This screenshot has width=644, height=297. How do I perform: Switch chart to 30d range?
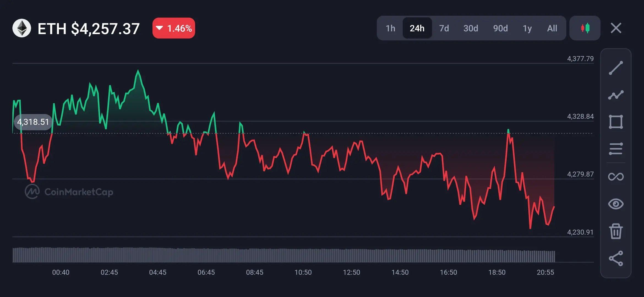pyautogui.click(x=471, y=28)
